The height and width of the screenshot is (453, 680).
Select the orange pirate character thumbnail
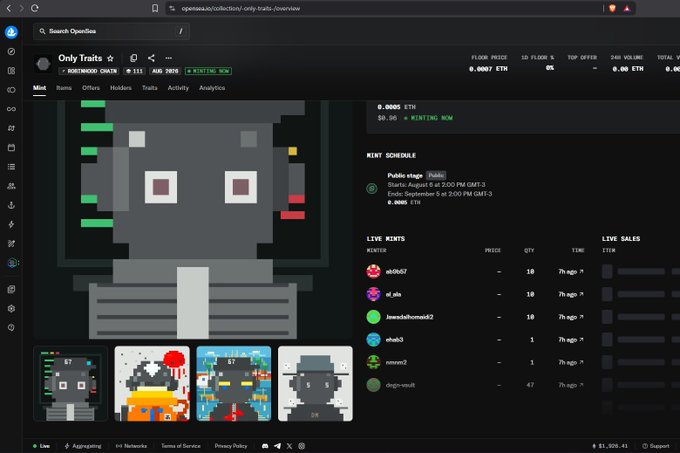pyautogui.click(x=152, y=383)
